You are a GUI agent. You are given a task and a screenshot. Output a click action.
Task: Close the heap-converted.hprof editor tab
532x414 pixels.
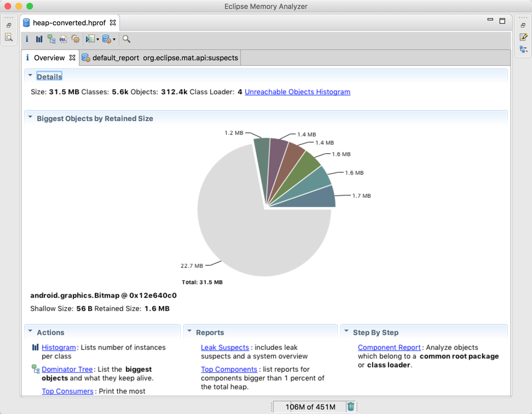[113, 22]
